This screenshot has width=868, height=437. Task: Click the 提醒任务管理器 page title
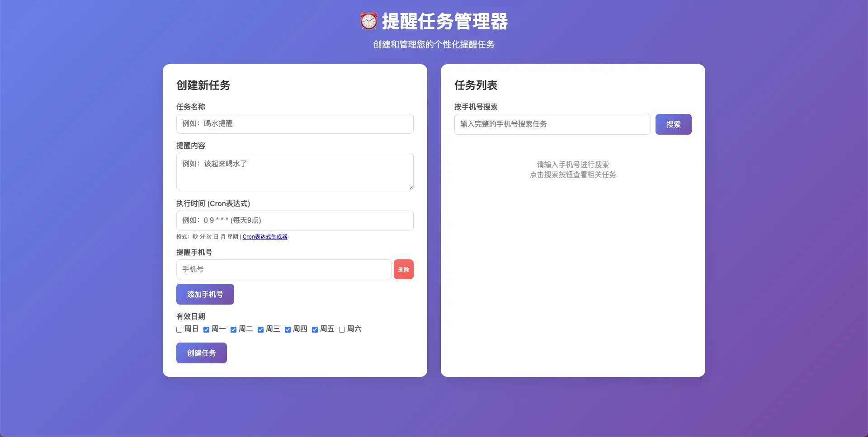click(x=445, y=21)
